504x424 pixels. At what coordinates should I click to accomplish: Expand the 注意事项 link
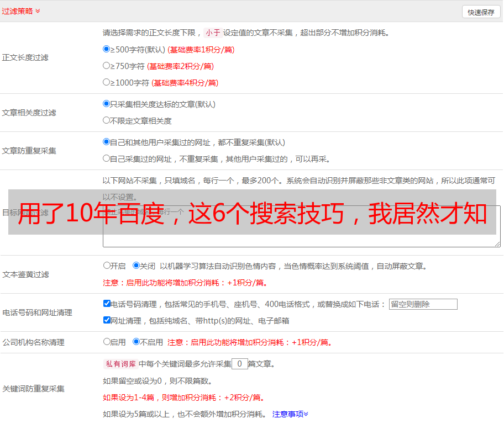point(290,414)
